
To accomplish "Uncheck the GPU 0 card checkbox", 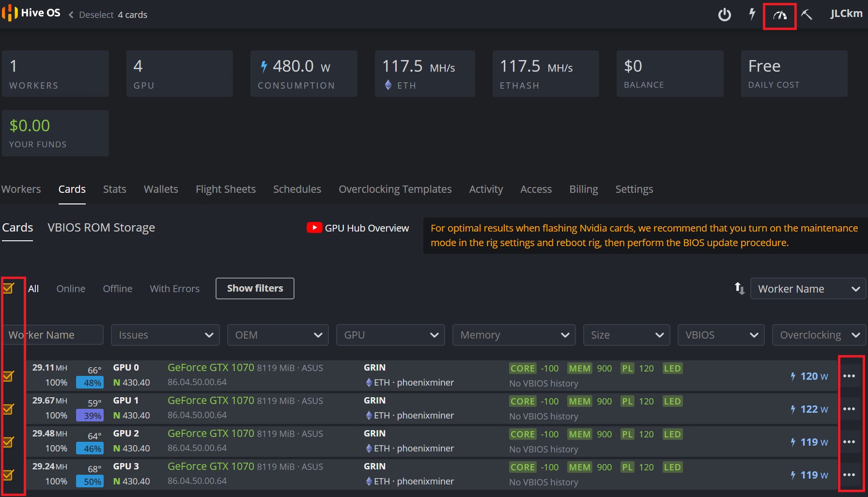I will click(x=8, y=376).
